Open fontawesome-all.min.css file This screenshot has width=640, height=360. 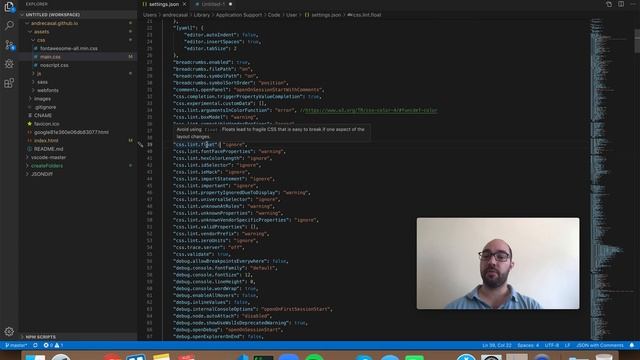coord(78,49)
